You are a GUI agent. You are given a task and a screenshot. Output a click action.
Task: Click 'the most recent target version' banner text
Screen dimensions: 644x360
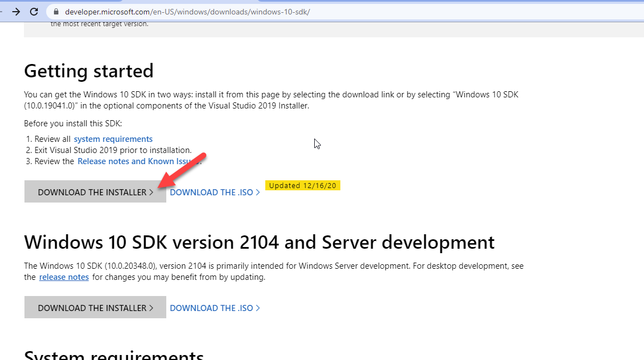pos(100,24)
